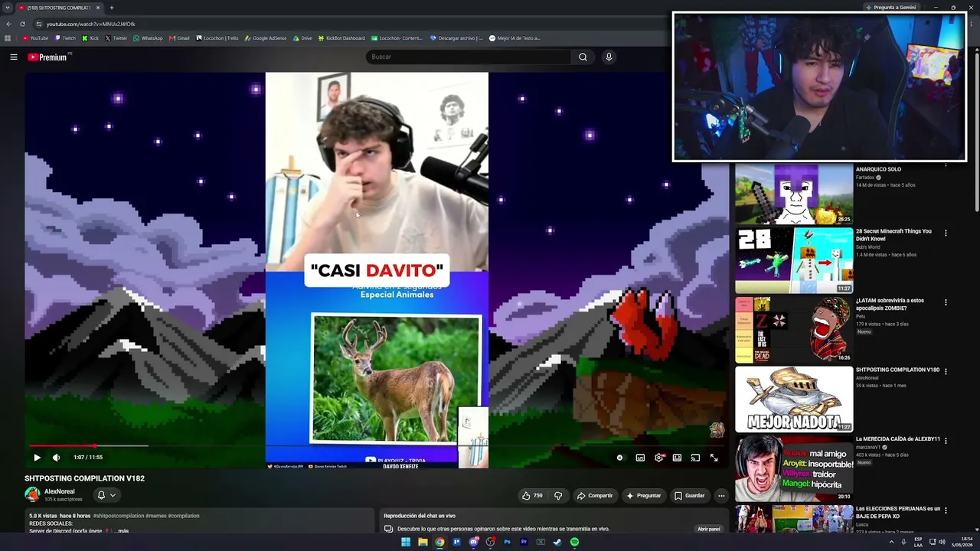Open Steam from the taskbar

coord(557,542)
